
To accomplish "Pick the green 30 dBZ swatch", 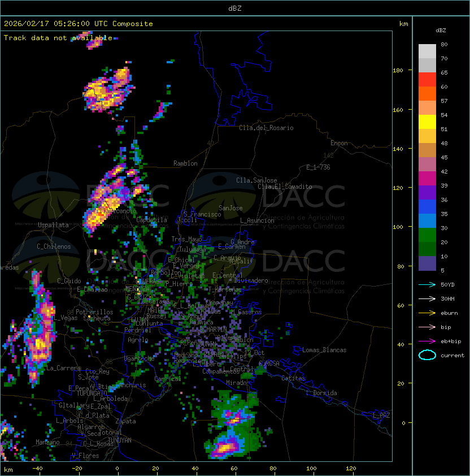I will (427, 235).
